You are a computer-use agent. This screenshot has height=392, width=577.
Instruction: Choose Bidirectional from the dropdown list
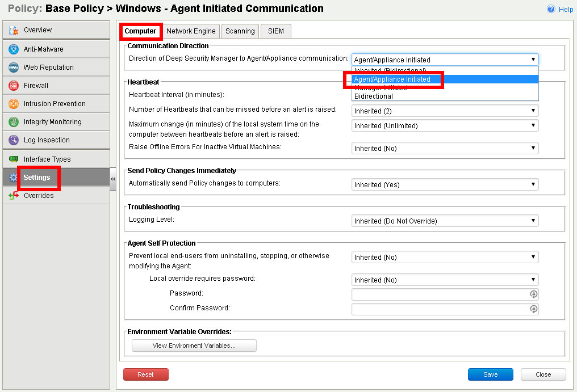(x=445, y=96)
